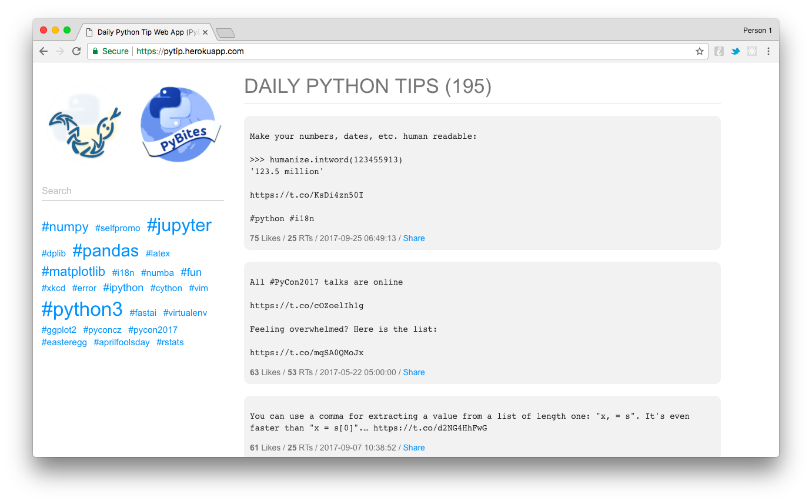Image resolution: width=812 pixels, height=504 pixels.
Task: Open the Chrome three-dot menu
Action: pyautogui.click(x=768, y=51)
